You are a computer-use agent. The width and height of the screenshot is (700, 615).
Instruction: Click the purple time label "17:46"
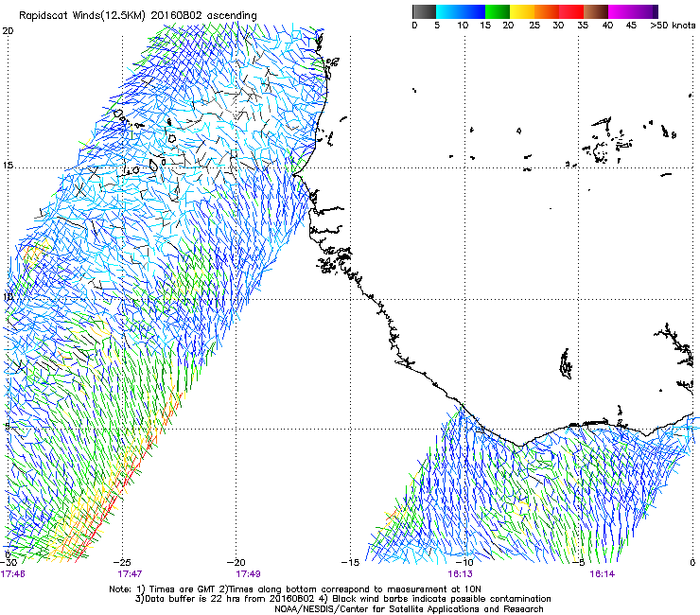(x=13, y=574)
